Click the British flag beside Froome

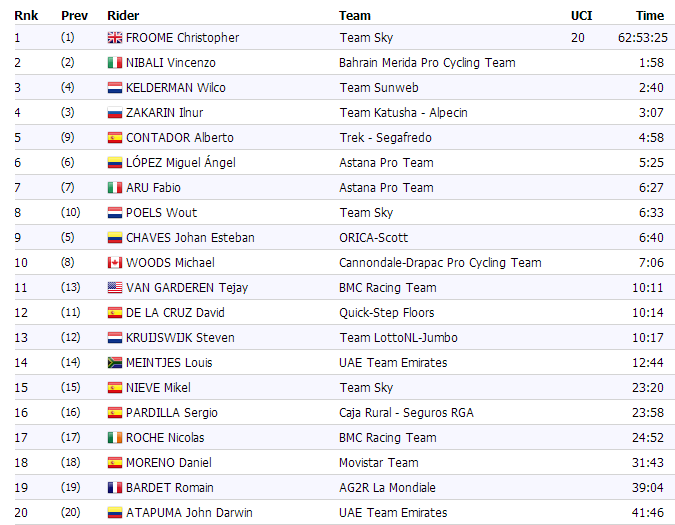[115, 38]
